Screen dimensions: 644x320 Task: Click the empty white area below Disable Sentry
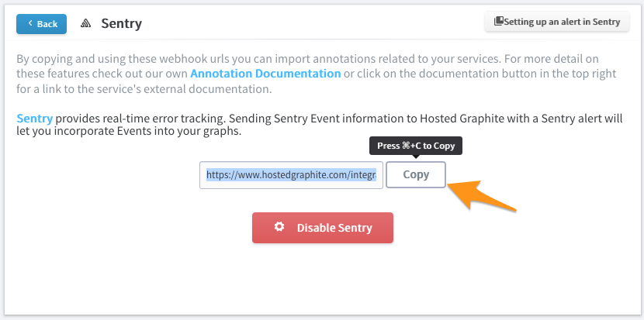click(x=323, y=279)
